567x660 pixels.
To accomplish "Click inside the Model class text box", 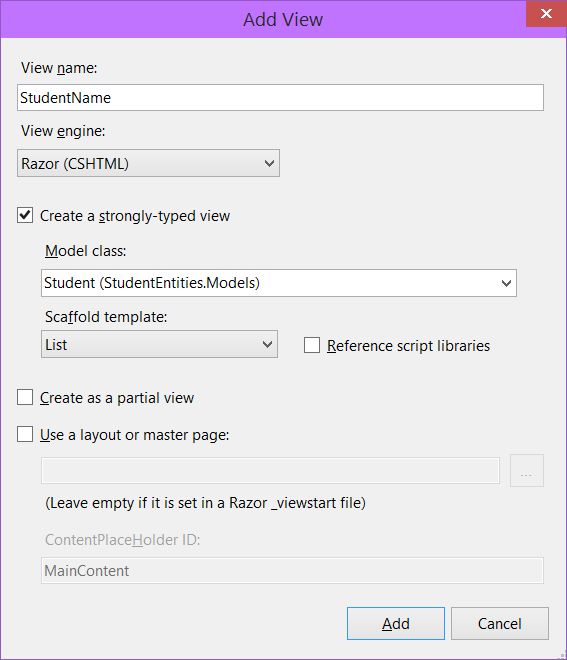I will (269, 283).
